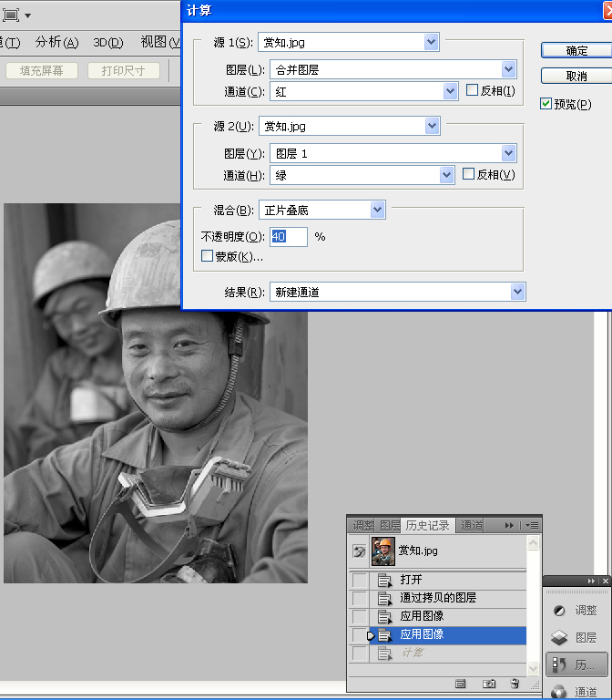The image size is (612, 700).
Task: Set history brush source box for 计算 state
Action: [359, 654]
